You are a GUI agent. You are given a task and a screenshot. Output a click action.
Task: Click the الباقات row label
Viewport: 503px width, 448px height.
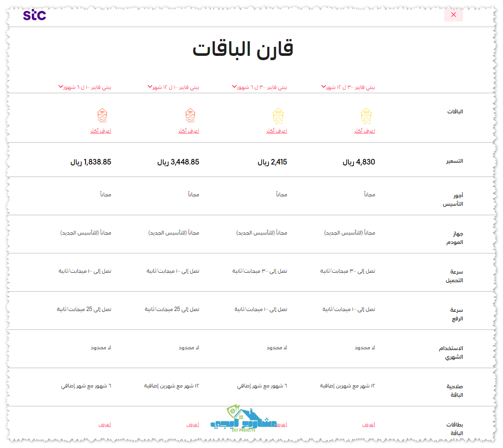(455, 111)
